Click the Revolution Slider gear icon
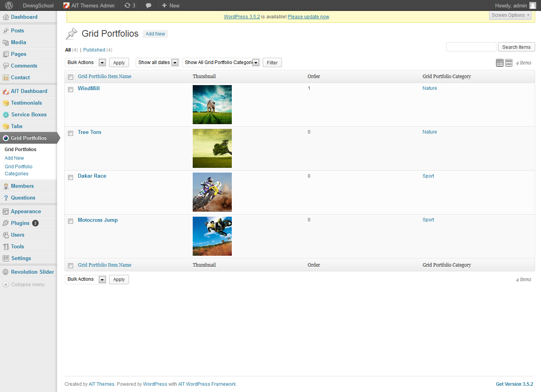 (x=5, y=272)
